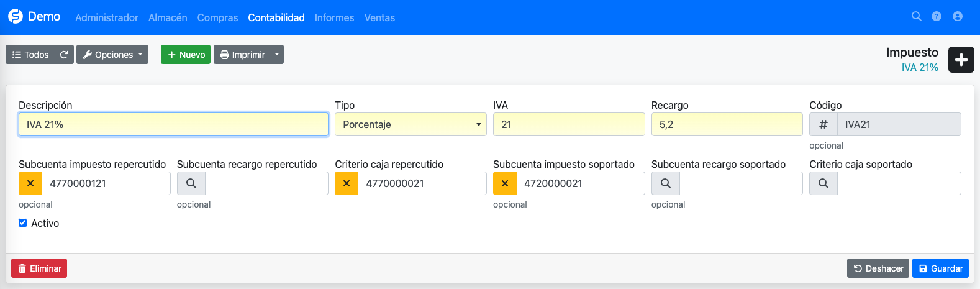Click the black plus button beside Impuesto
Viewport: 980px width, 289px height.
click(961, 60)
